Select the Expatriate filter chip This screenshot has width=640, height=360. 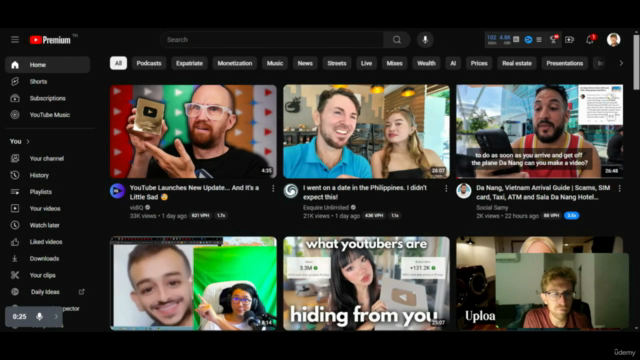point(189,63)
